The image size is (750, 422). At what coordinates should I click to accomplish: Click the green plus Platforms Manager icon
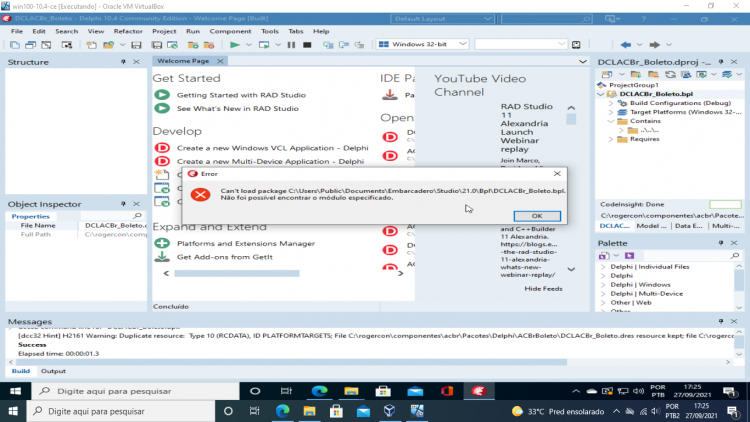coord(162,243)
